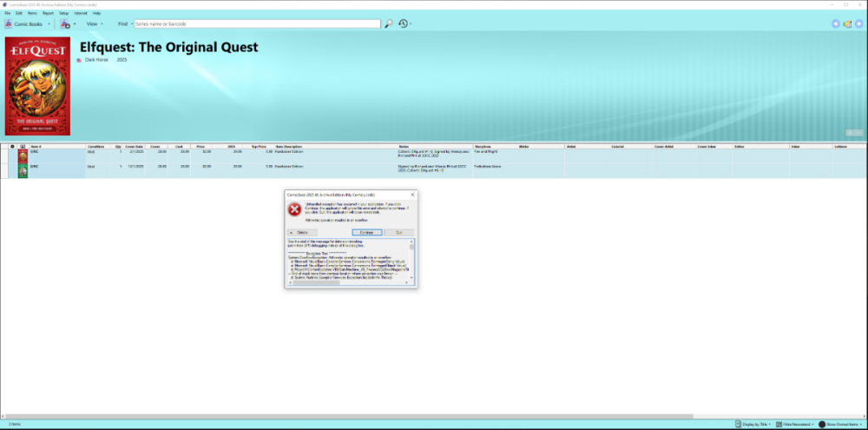Toggle the Hide Newsstand filter
Screen dimensions: 868x430
pos(796,424)
